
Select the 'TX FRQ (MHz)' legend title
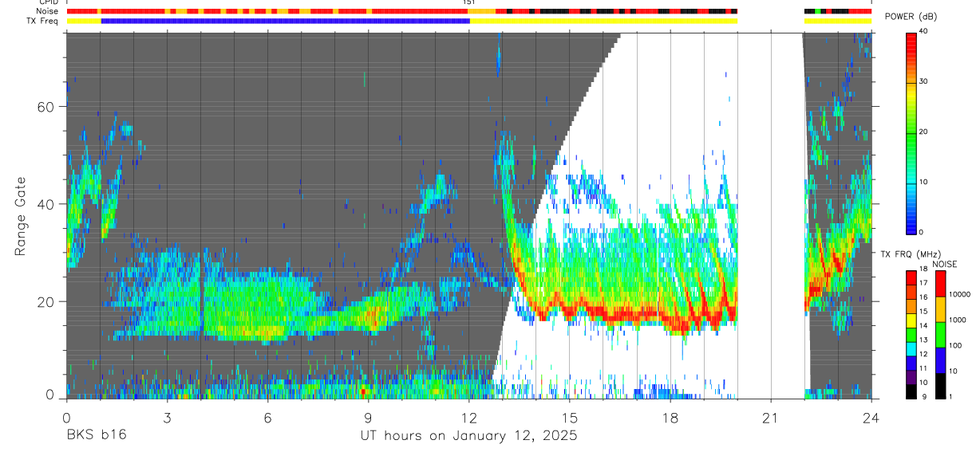click(910, 254)
